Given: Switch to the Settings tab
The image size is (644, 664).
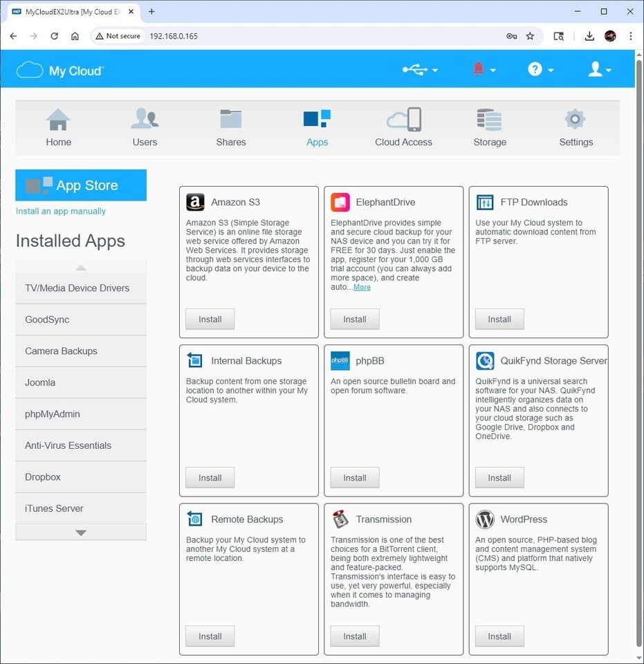Looking at the screenshot, I should (576, 127).
